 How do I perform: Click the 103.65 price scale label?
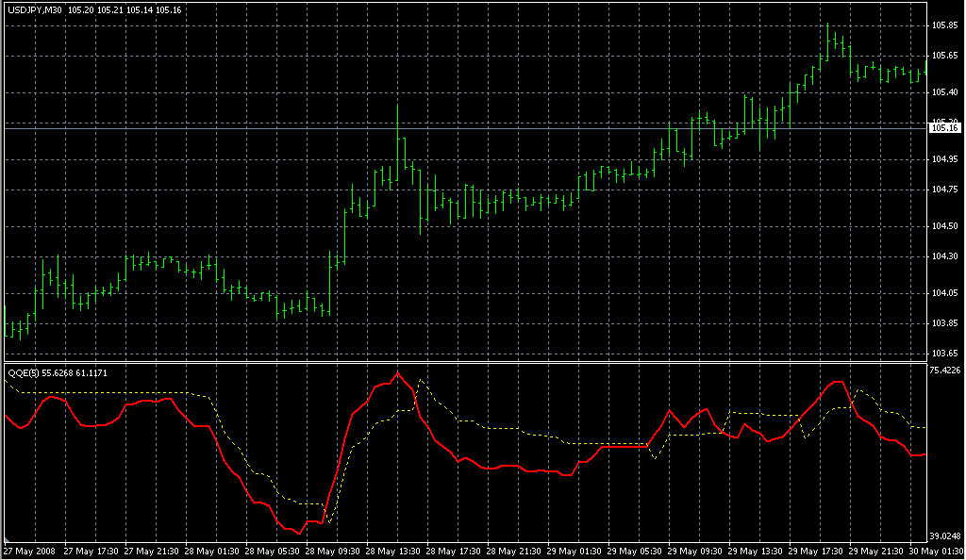point(945,354)
